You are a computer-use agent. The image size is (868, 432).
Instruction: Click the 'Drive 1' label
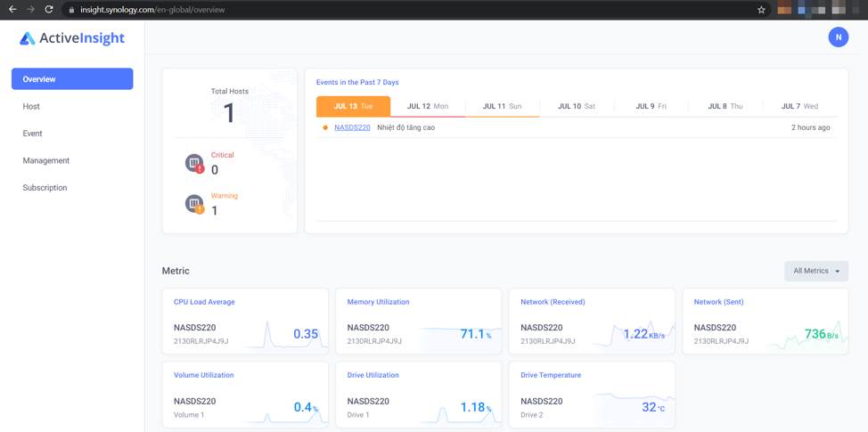point(359,415)
